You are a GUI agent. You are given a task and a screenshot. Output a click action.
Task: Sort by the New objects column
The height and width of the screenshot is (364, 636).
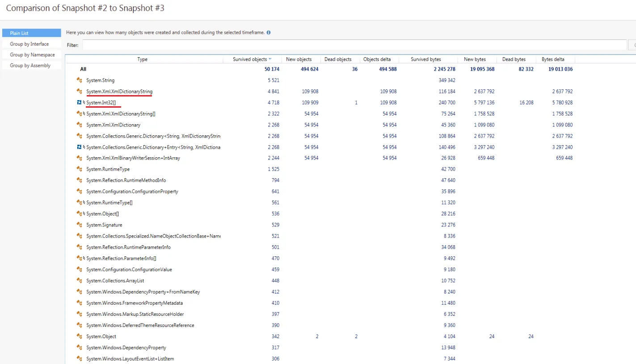[299, 59]
